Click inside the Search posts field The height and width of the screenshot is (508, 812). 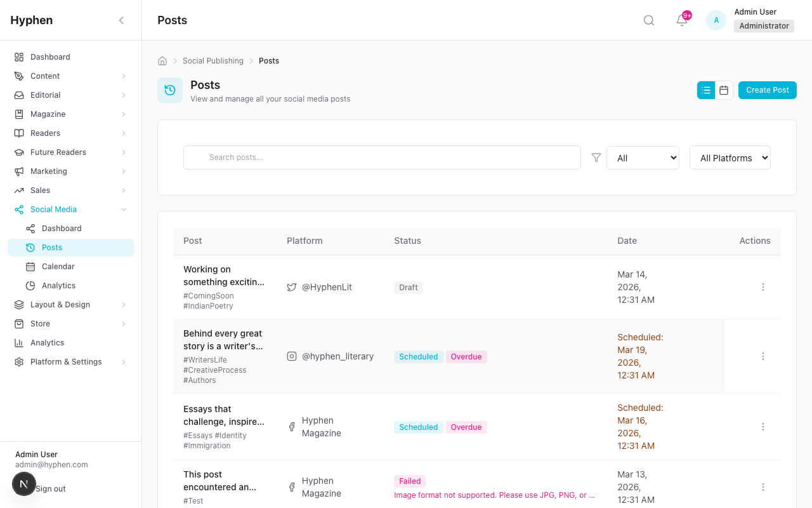[382, 157]
